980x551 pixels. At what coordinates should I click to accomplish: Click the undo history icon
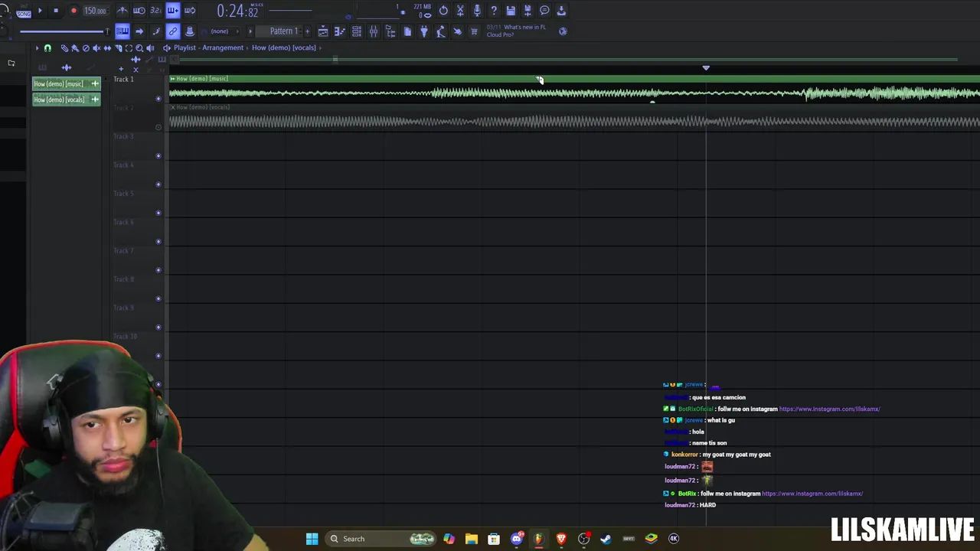[443, 11]
